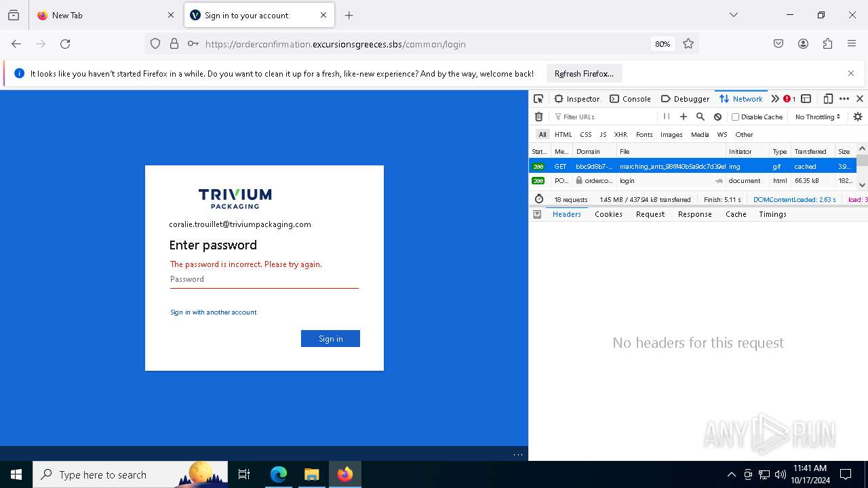
Task: Filter requests by HTML
Action: click(563, 134)
